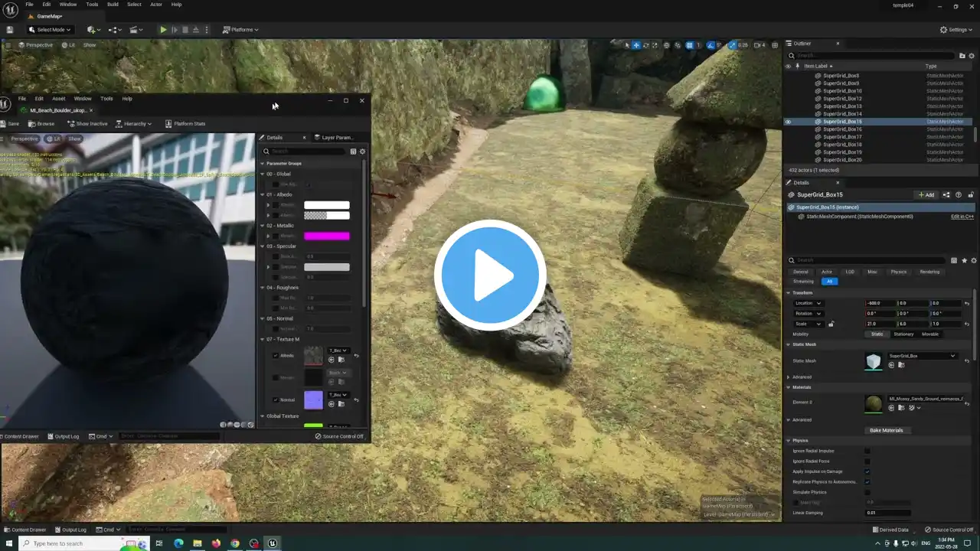Screen dimensions: 980x551
Task: Hide SuperGrid_Box15 using the eye icon
Action: coord(788,122)
